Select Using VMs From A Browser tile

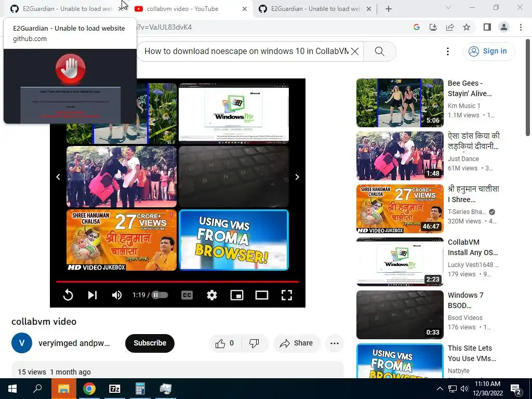coord(234,240)
